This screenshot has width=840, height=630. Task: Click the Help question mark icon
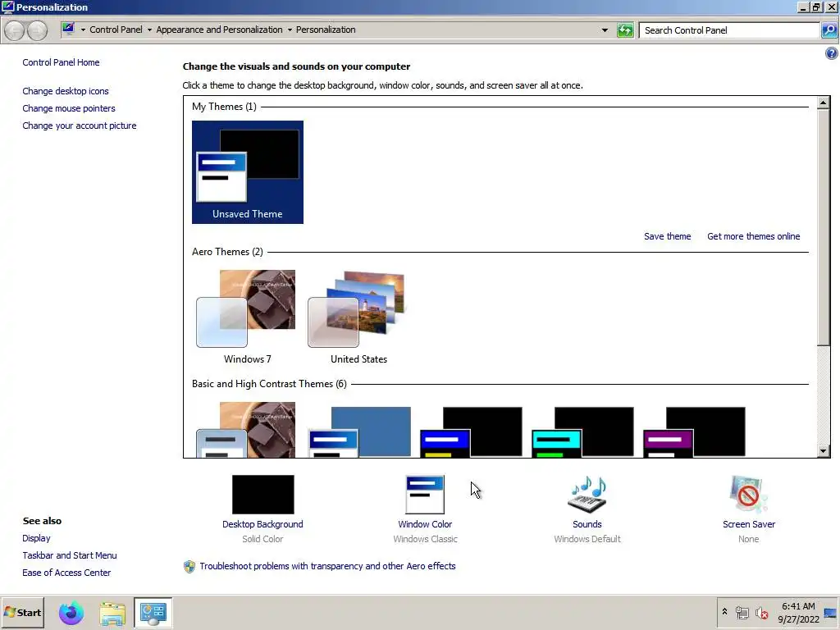pos(832,53)
